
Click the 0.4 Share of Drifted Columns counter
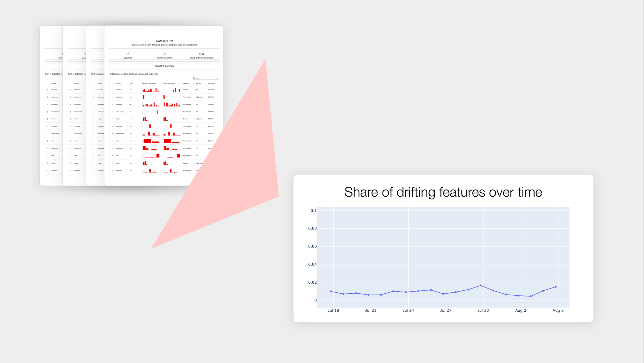[201, 55]
